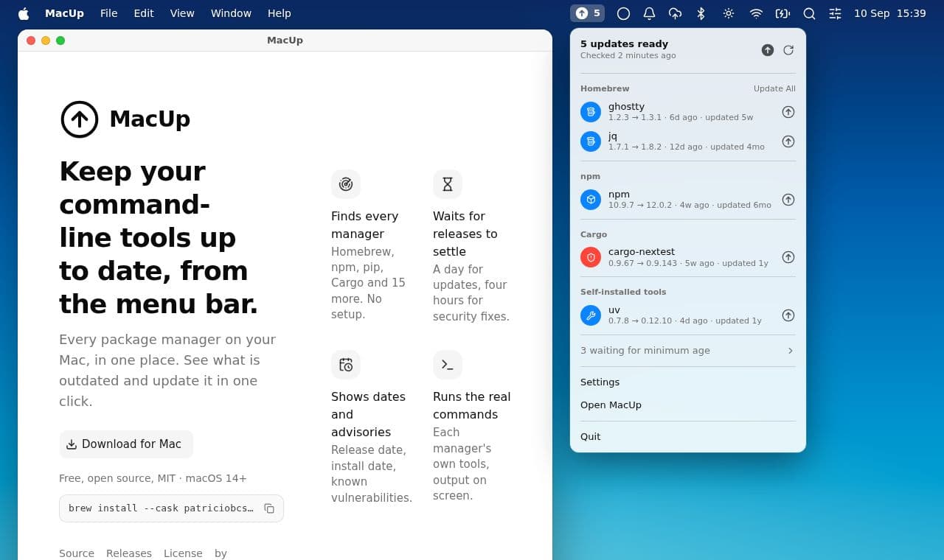This screenshot has width=944, height=560.
Task: Update the jq package via its arrow icon
Action: 788,141
